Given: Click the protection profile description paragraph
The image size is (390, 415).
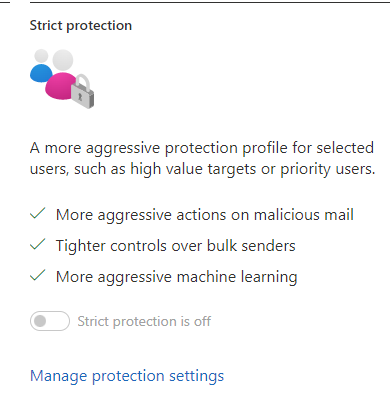Looking at the screenshot, I should 203,159.
